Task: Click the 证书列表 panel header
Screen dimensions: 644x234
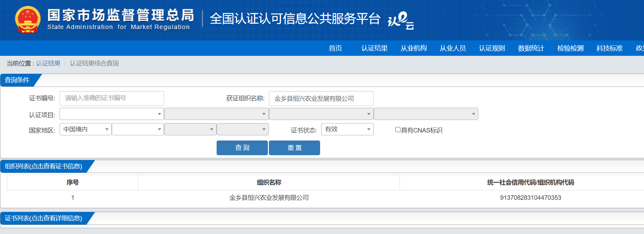Action: coord(44,218)
